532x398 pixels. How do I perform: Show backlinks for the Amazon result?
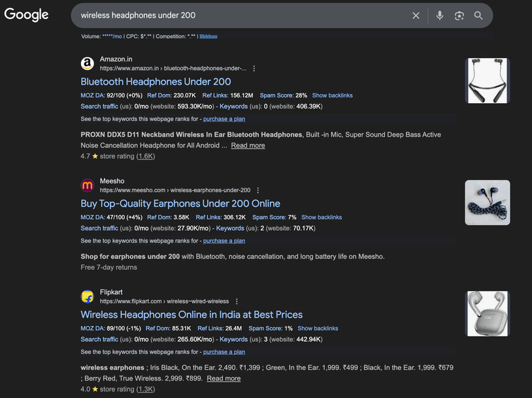pyautogui.click(x=332, y=95)
